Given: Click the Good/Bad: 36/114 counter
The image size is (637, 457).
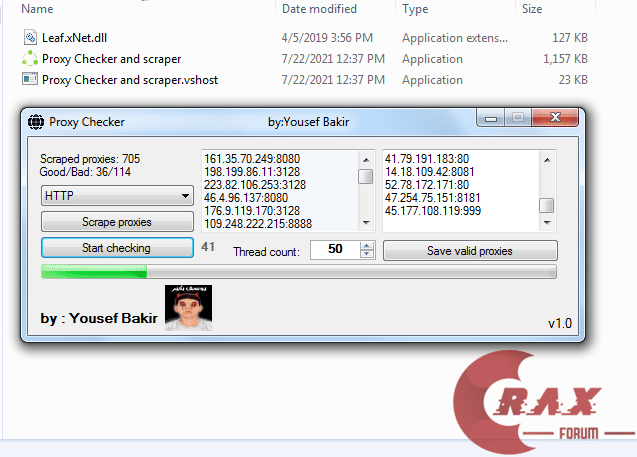Looking at the screenshot, I should 85,172.
